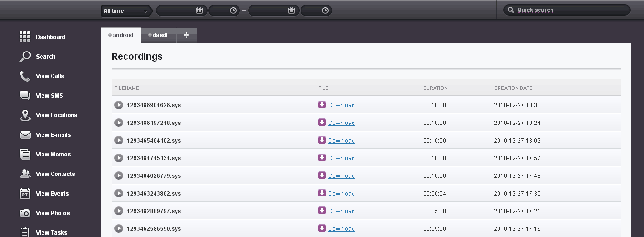Viewport: 644px width, 237px height.
Task: Download link for recording dated 2010-12-27 17:21
Action: (x=342, y=211)
